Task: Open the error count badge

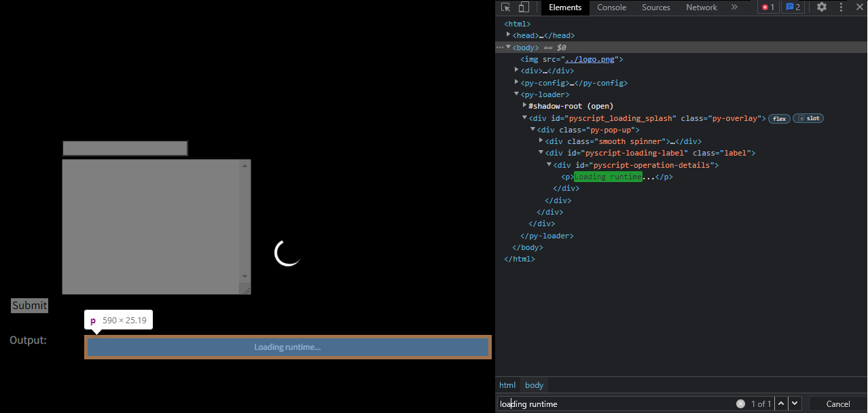Action: click(x=768, y=7)
